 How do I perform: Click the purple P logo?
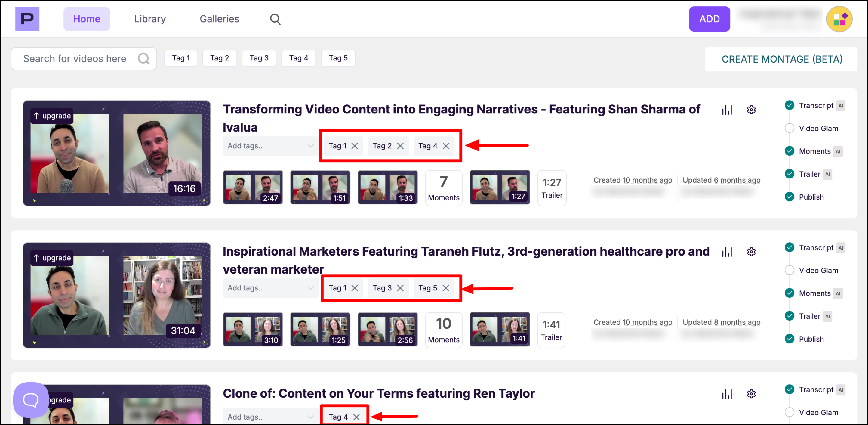[x=27, y=19]
